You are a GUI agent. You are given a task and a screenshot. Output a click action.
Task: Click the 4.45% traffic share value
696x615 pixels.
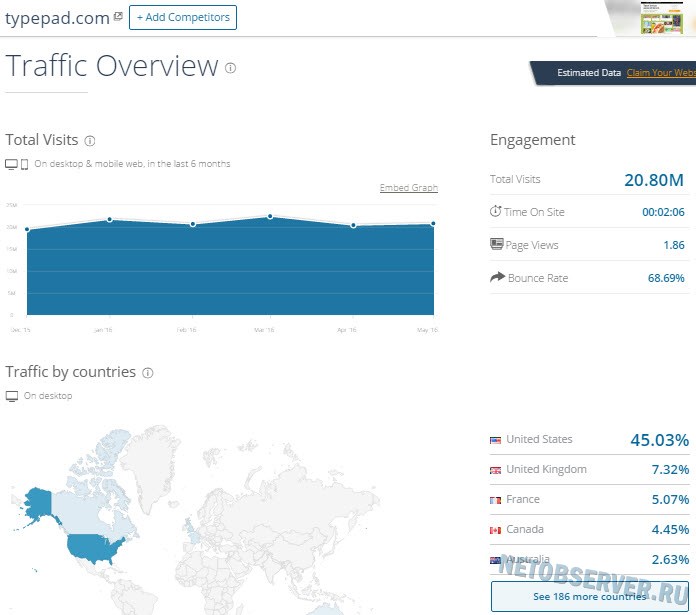[670, 529]
